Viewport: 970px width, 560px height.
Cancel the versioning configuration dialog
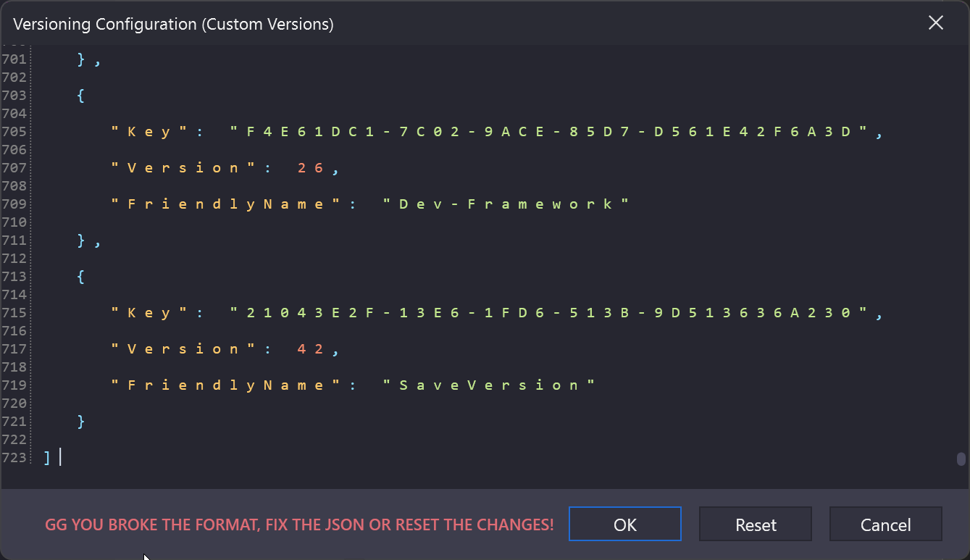(x=886, y=524)
